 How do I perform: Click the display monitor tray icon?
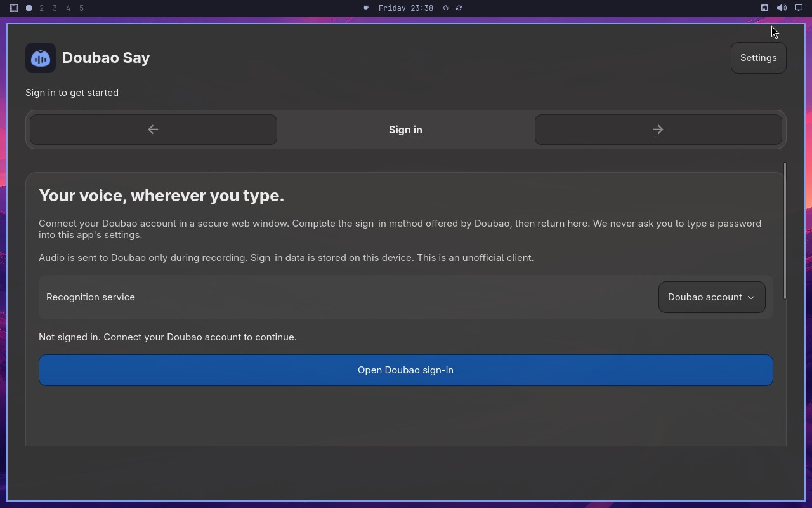pos(799,8)
